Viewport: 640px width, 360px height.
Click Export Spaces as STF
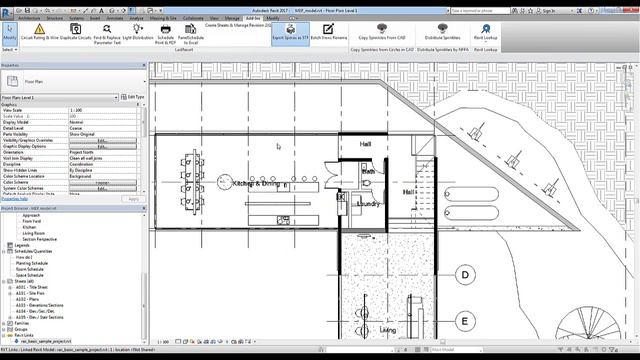pyautogui.click(x=291, y=33)
